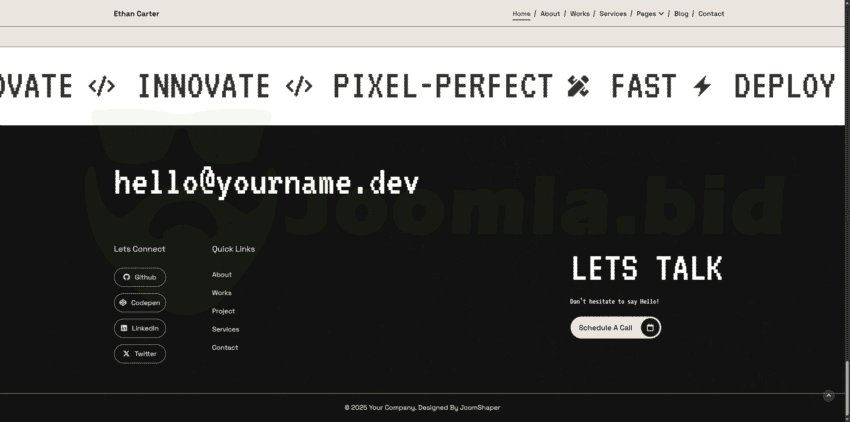The height and width of the screenshot is (422, 850).
Task: Click the Codepen logo icon
Action: pyautogui.click(x=123, y=302)
